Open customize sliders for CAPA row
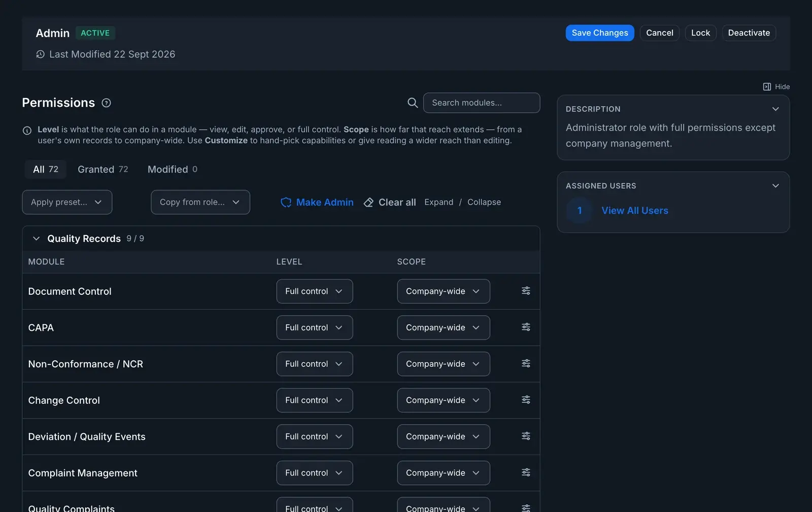The width and height of the screenshot is (812, 512). click(526, 327)
